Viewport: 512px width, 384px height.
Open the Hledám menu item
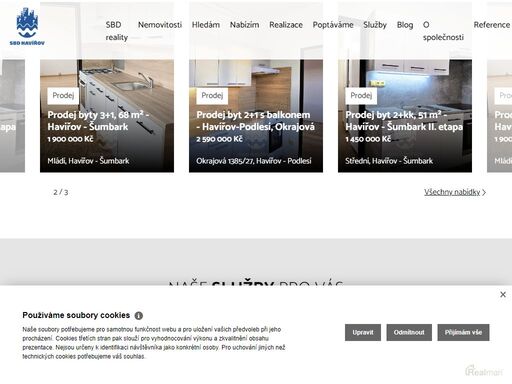point(206,25)
